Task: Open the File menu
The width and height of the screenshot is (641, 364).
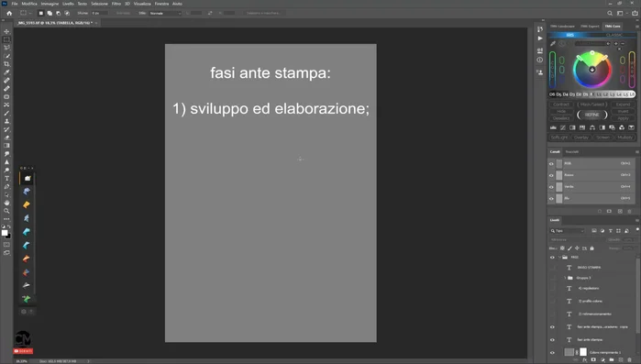Action: 15,4
